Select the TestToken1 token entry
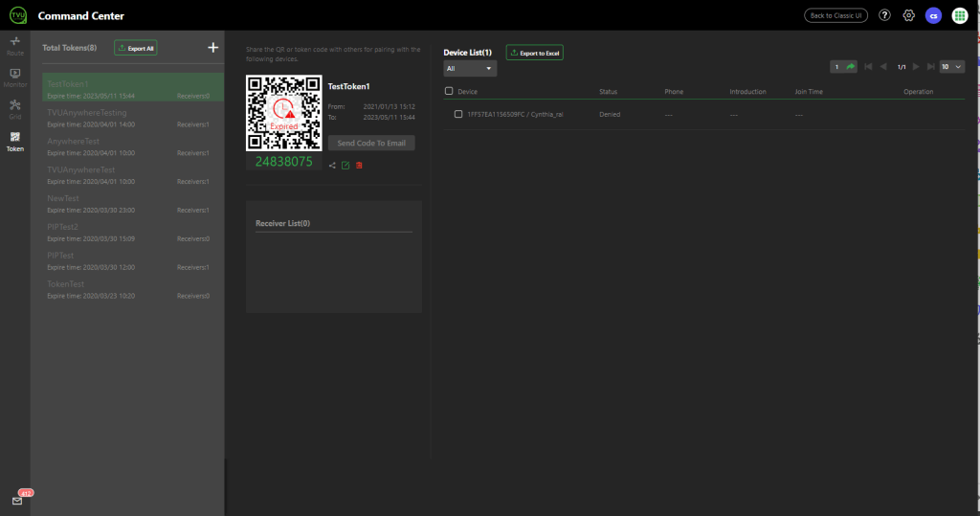Screen dimensions: 980x516 coord(133,89)
